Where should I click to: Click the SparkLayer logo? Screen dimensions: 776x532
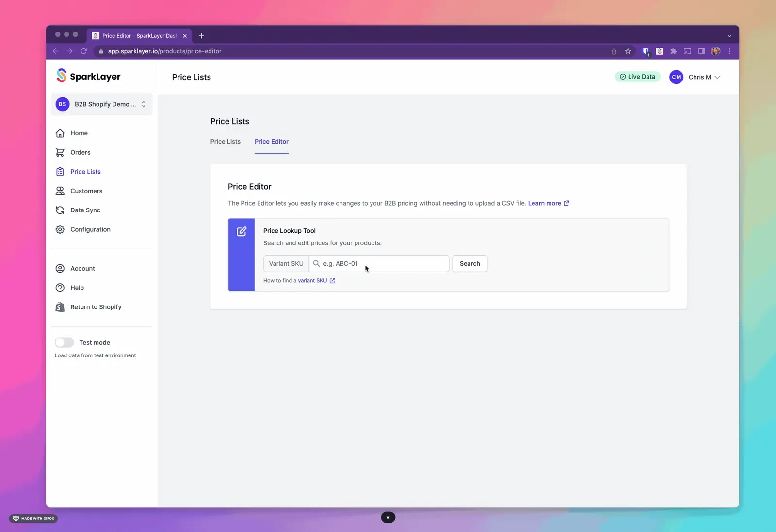click(88, 76)
